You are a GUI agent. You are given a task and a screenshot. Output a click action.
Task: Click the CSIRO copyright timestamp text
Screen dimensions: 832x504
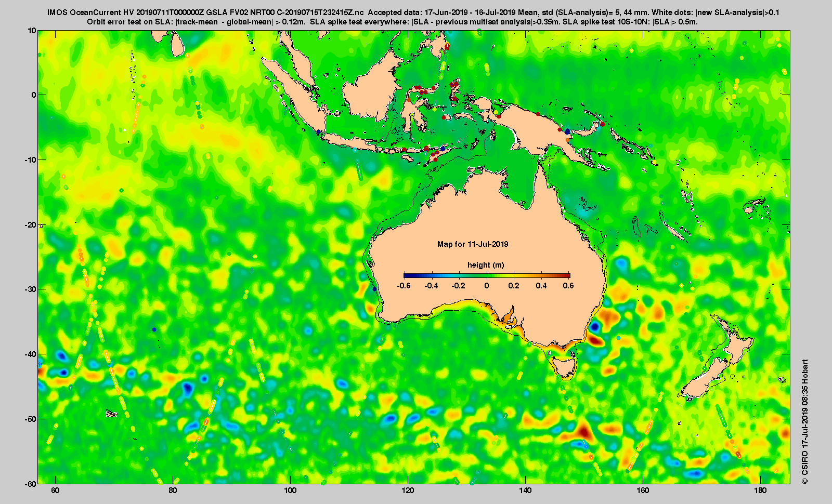coord(805,421)
